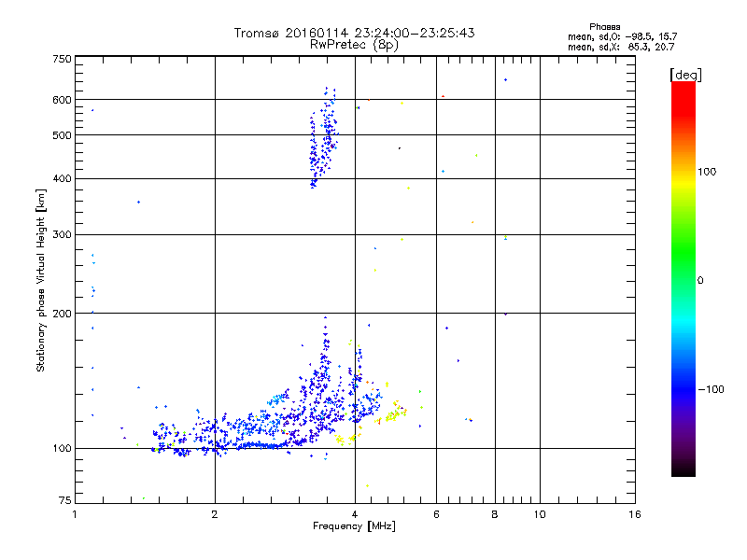
Task: Click the x-axis tick label '1'
Action: pyautogui.click(x=75, y=514)
